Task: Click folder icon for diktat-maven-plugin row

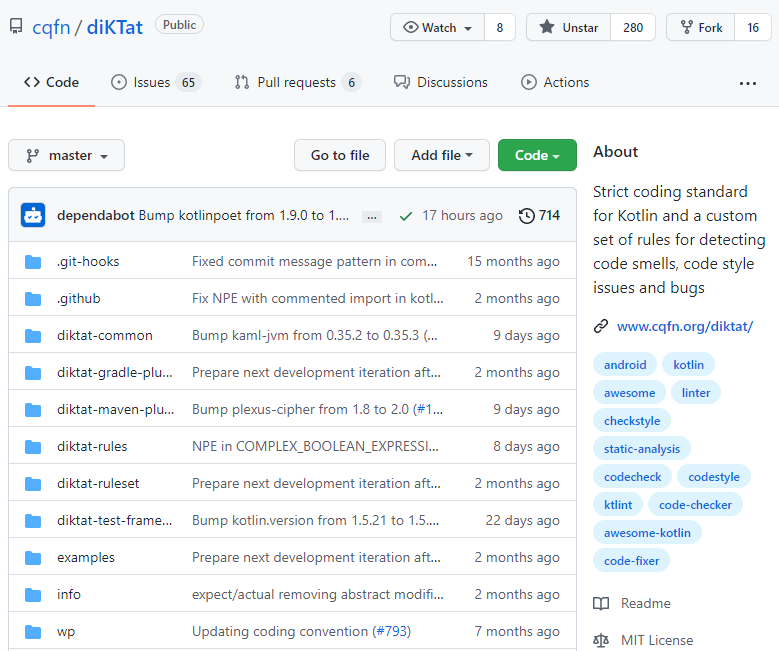Action: click(x=33, y=410)
